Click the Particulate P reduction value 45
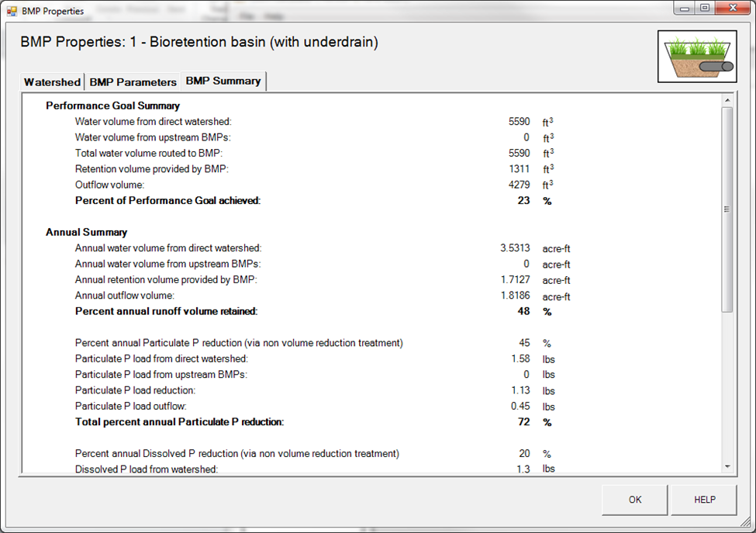 (x=524, y=343)
